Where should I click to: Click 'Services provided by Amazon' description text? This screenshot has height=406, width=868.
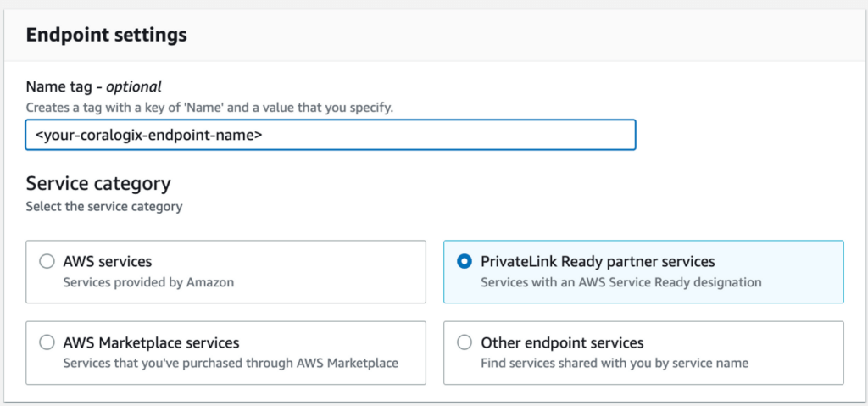[148, 282]
